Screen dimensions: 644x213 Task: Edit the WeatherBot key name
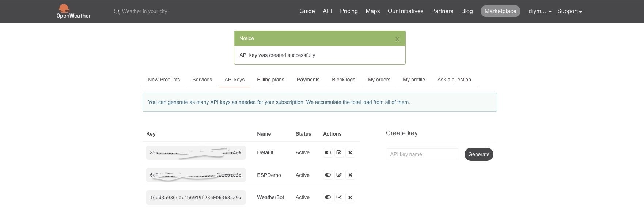339,197
